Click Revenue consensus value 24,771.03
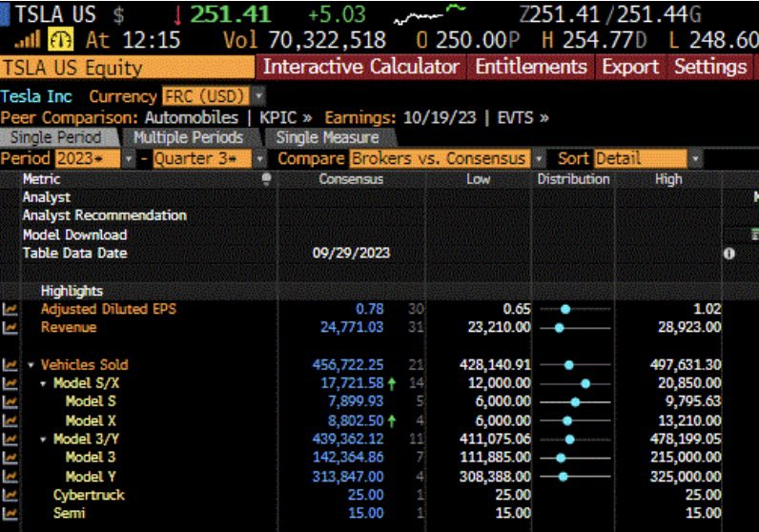This screenshot has height=532, width=759. (352, 328)
